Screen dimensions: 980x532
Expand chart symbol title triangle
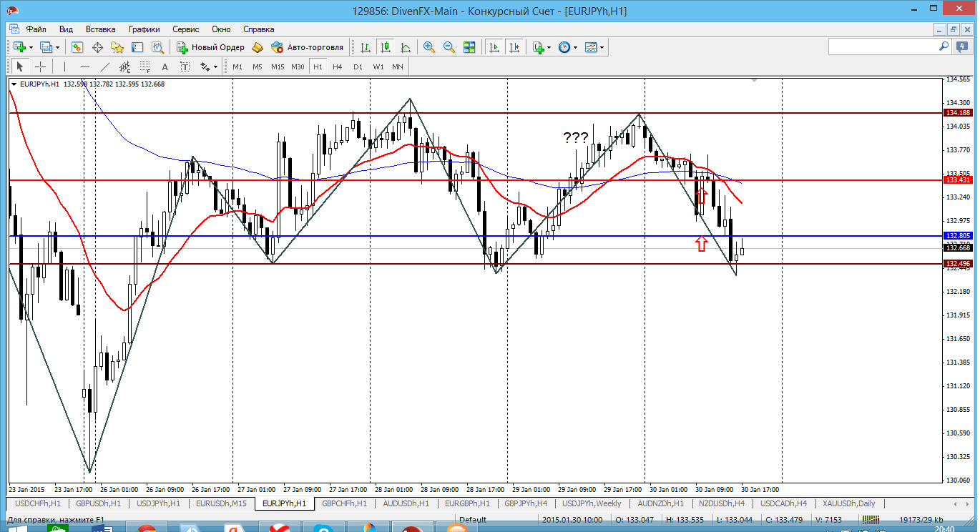tap(14, 84)
